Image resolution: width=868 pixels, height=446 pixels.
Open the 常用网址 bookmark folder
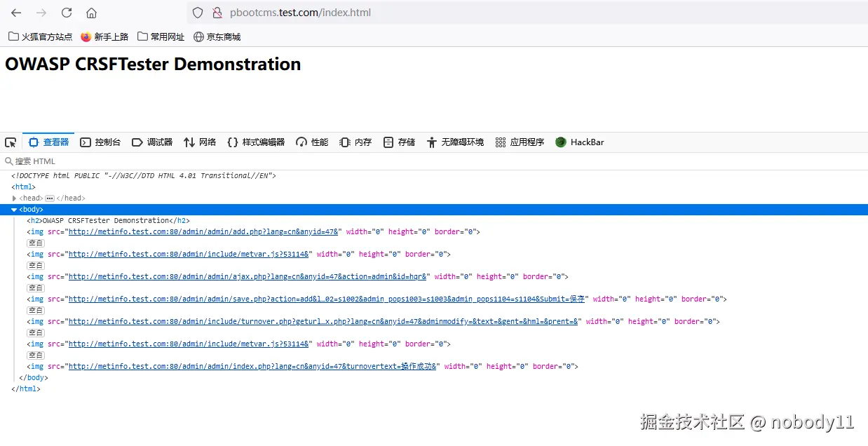tap(161, 36)
